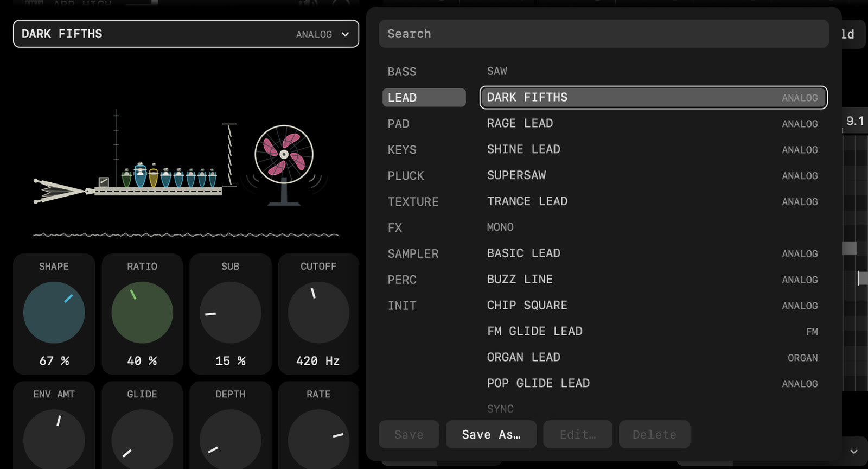
Task: Adjust the ENV AMT knob
Action: coord(54,439)
